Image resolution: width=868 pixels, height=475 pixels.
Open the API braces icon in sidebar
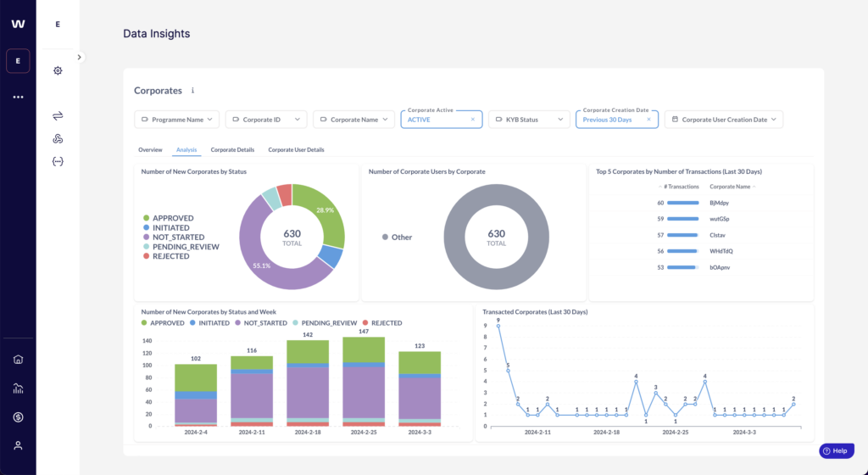pyautogui.click(x=58, y=161)
